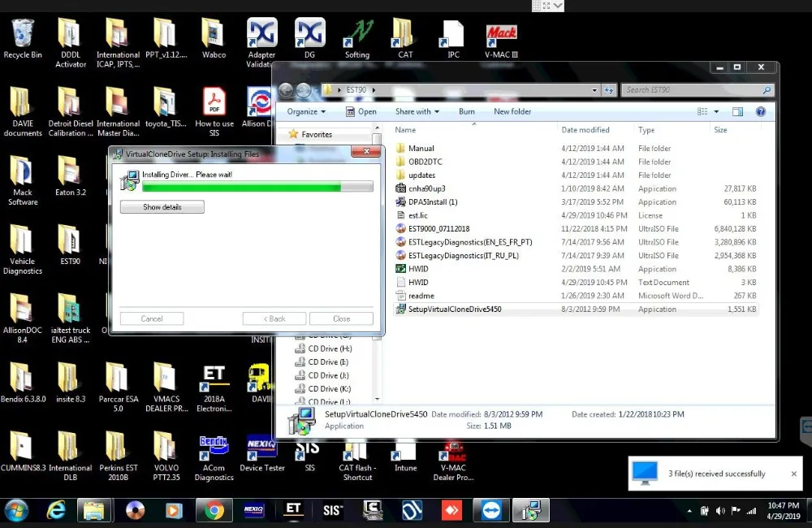812x528 pixels.
Task: Open the Intune desktop shortcut
Action: coord(405,456)
